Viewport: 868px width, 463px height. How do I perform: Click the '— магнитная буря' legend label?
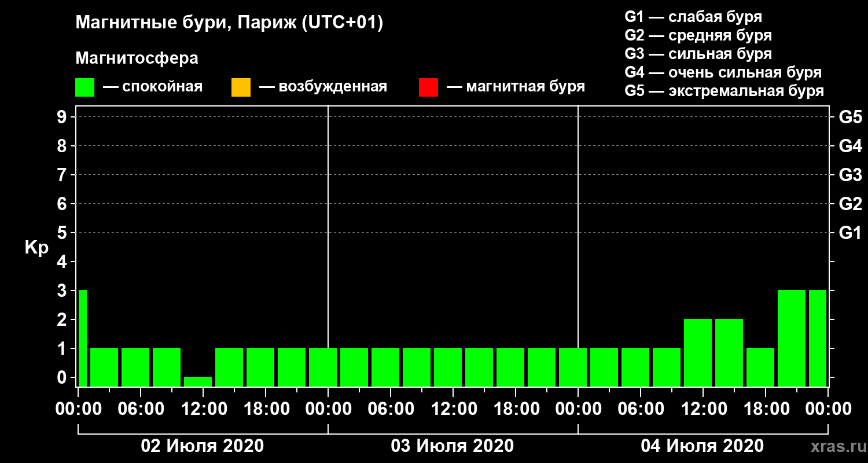coord(516,87)
